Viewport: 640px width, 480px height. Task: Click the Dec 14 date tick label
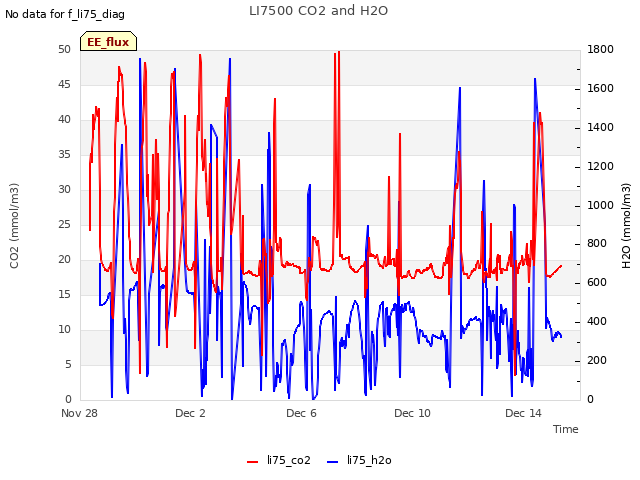[x=523, y=413]
